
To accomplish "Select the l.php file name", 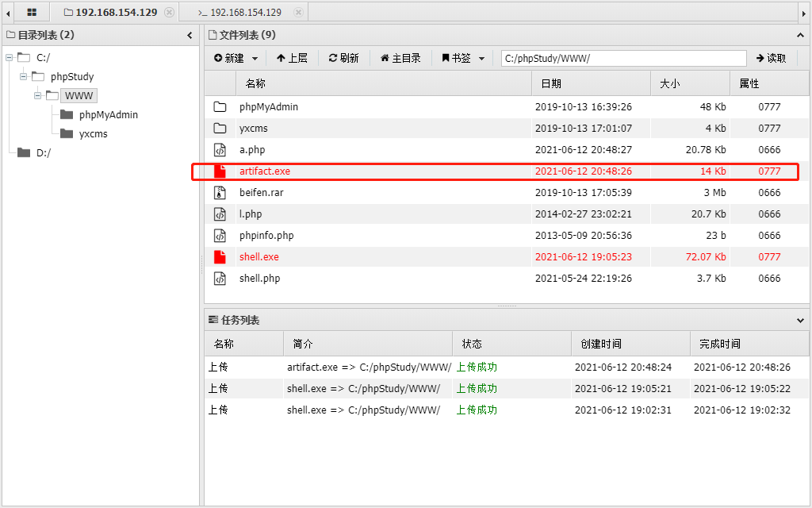I will tap(251, 214).
